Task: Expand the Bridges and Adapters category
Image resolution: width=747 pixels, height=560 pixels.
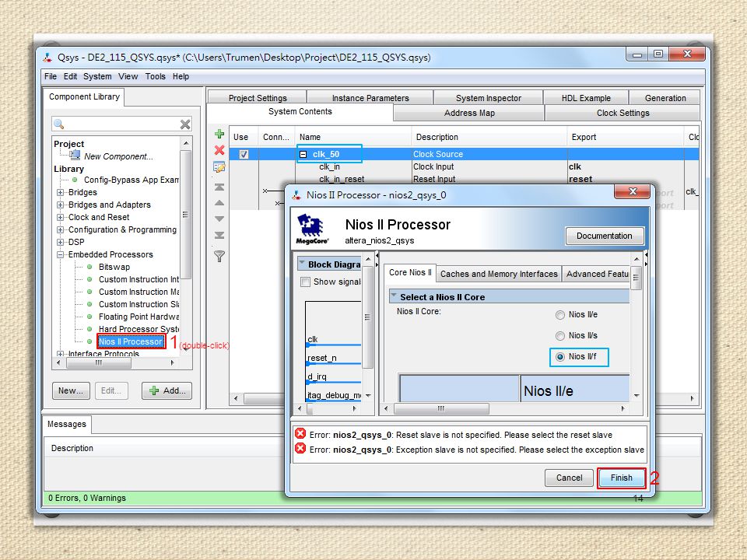Action: 60,205
